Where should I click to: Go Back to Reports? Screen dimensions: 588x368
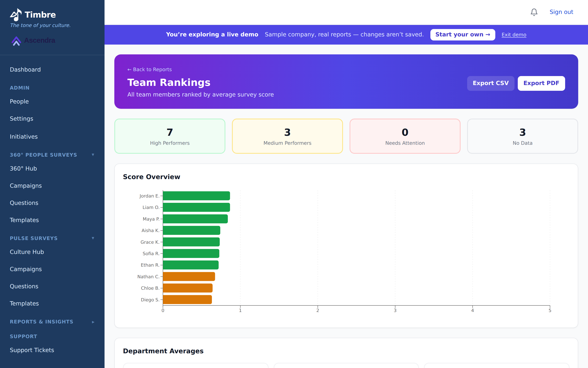pyautogui.click(x=149, y=70)
